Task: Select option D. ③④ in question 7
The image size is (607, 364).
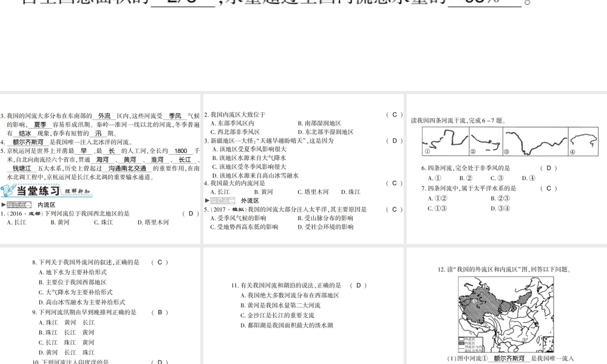Action: pyautogui.click(x=500, y=209)
